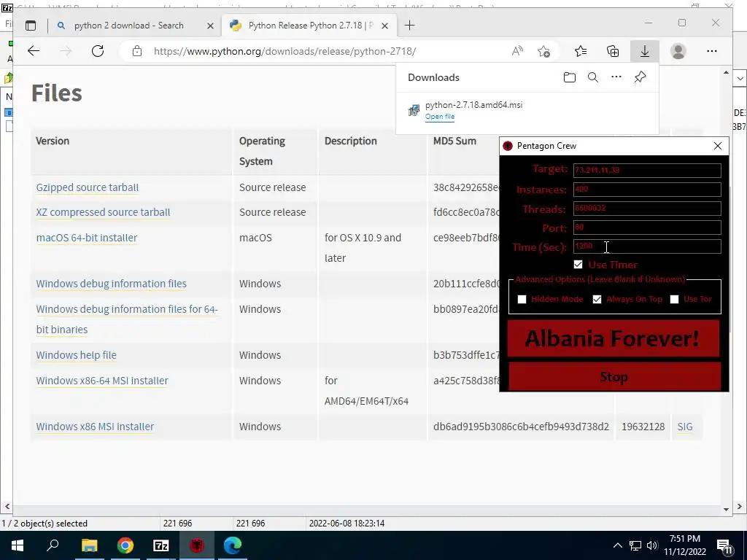747x560 pixels.
Task: Tick the Use Tor checkbox
Action: tap(674, 299)
